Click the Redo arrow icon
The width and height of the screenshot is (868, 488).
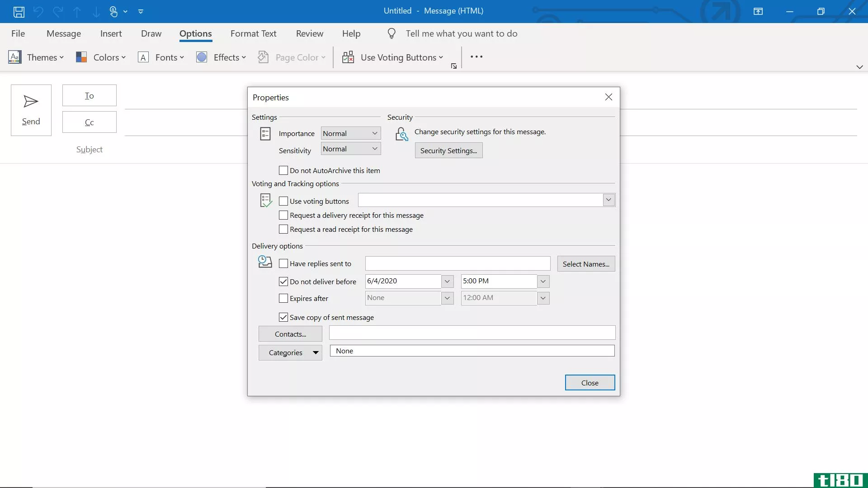pos(58,11)
